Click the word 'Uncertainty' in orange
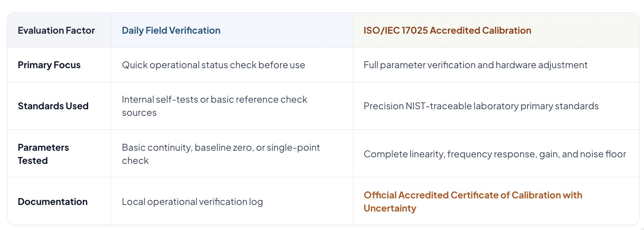This screenshot has height=230, width=644. click(390, 208)
